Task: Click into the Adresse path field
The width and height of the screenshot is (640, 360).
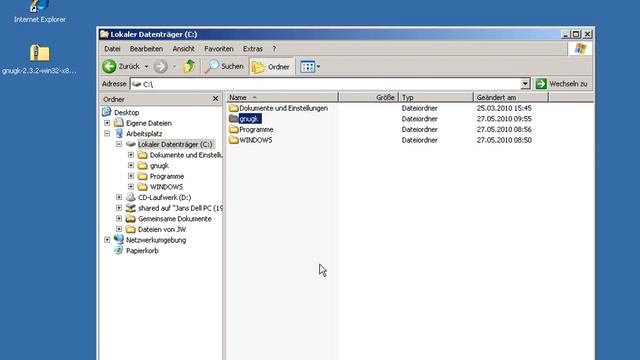Action: click(325, 84)
